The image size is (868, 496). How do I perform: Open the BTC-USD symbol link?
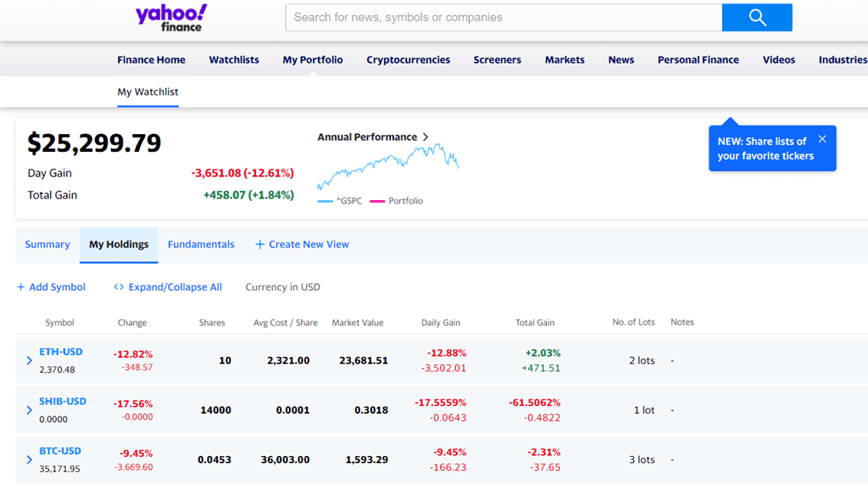(x=60, y=451)
